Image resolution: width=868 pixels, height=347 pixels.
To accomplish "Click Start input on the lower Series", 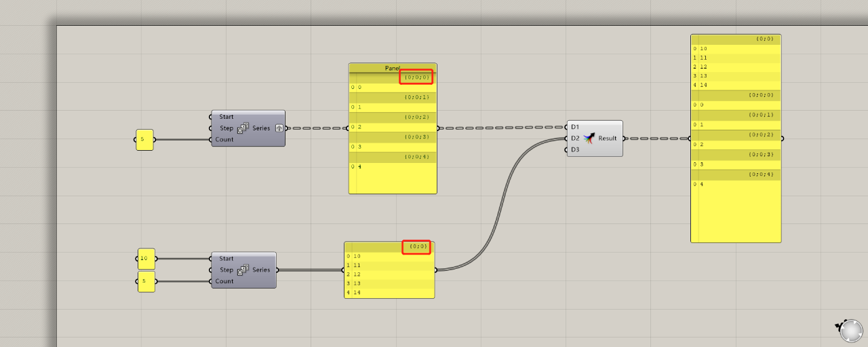I will (x=226, y=259).
